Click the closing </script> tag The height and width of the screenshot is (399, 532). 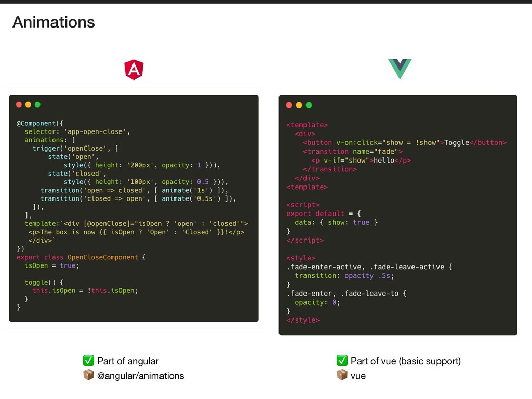(x=305, y=240)
